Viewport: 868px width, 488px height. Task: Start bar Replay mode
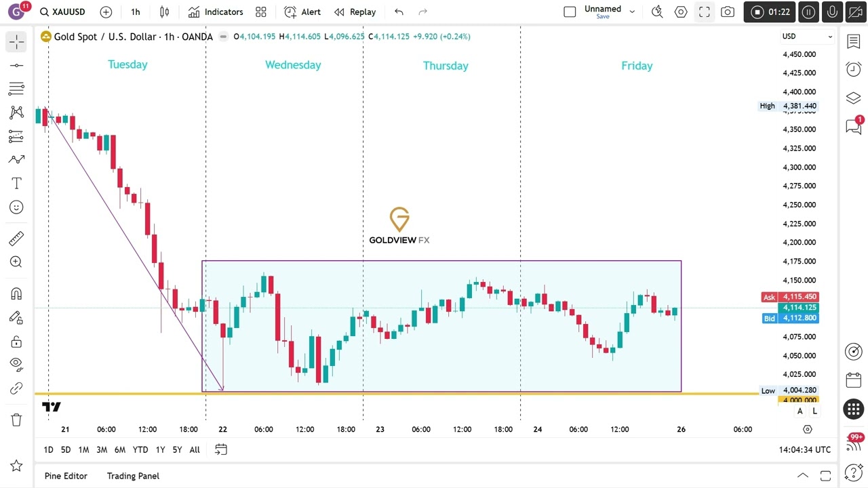coord(355,12)
